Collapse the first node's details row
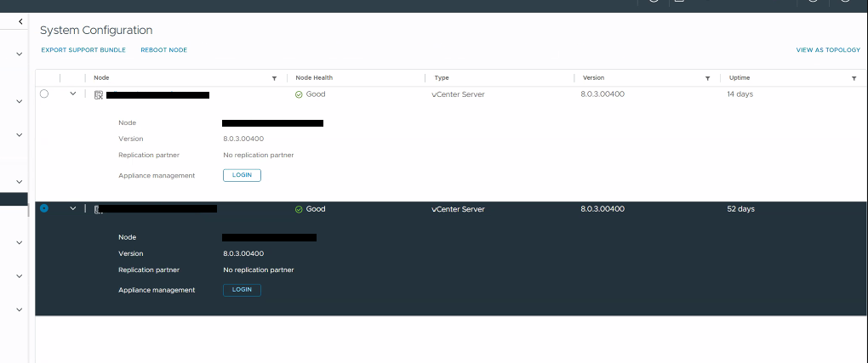The width and height of the screenshot is (868, 363). point(73,94)
